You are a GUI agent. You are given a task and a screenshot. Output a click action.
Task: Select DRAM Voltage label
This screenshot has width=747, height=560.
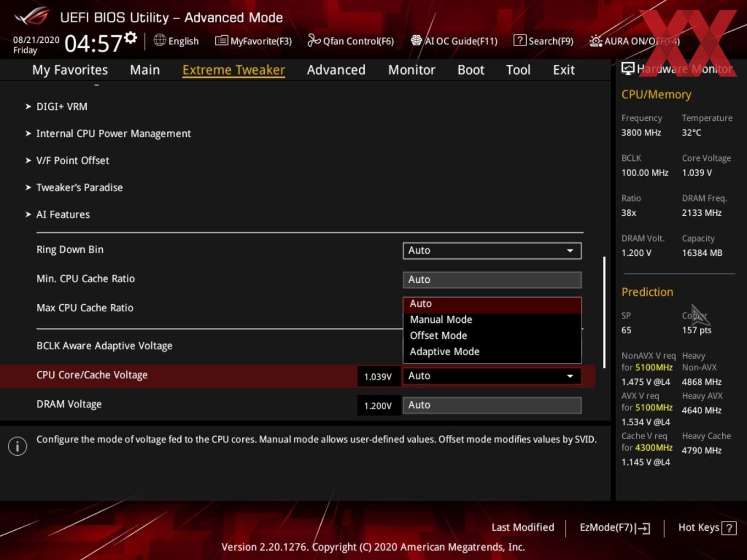69,404
